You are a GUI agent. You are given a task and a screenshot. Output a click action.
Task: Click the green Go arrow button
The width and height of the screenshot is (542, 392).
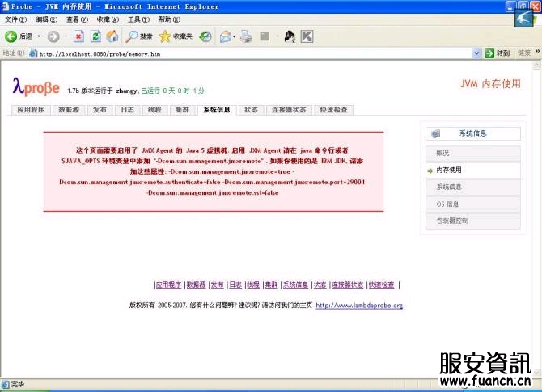489,53
